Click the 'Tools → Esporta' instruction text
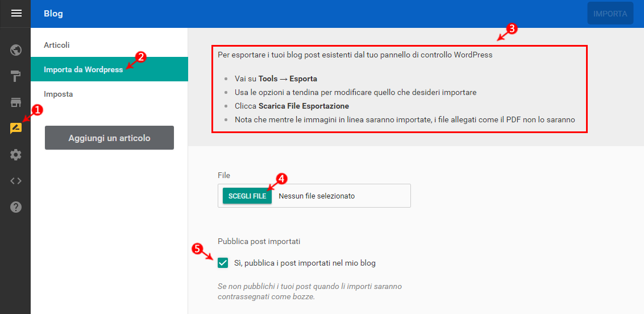This screenshot has height=314, width=644. pos(288,78)
